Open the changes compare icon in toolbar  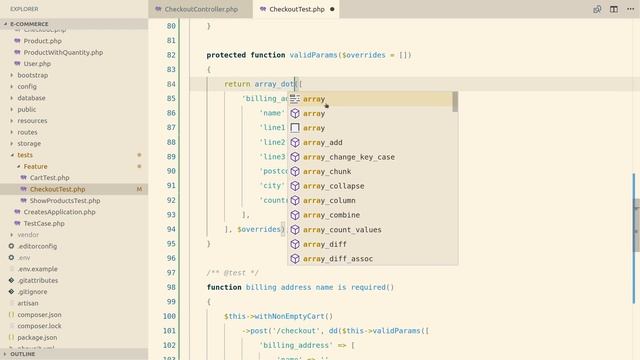597,9
